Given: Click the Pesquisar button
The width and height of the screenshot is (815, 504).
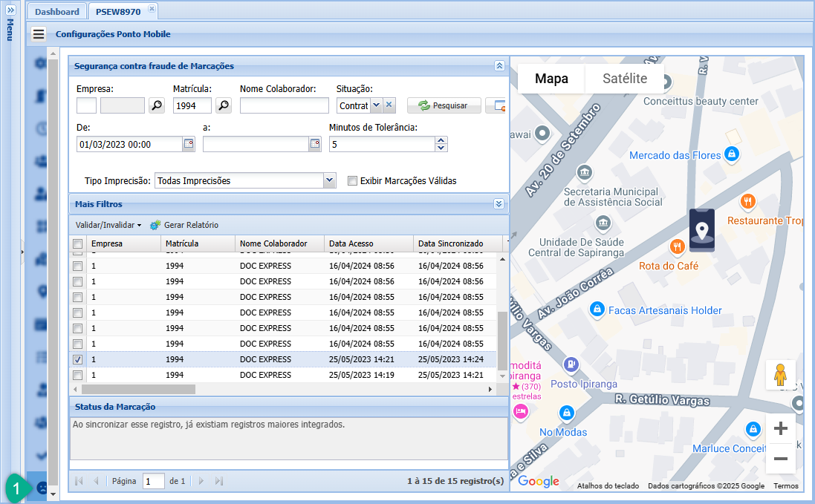Looking at the screenshot, I should click(444, 105).
